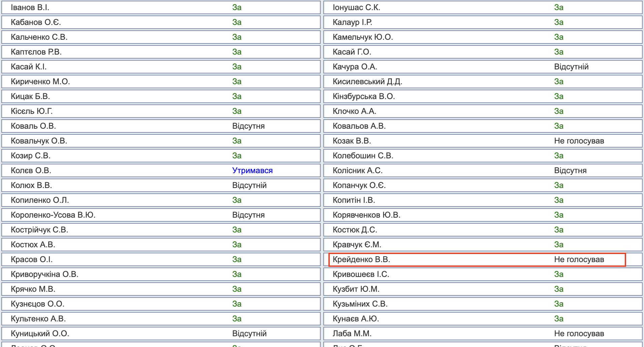Select Іонушас С.К. name

tap(356, 7)
